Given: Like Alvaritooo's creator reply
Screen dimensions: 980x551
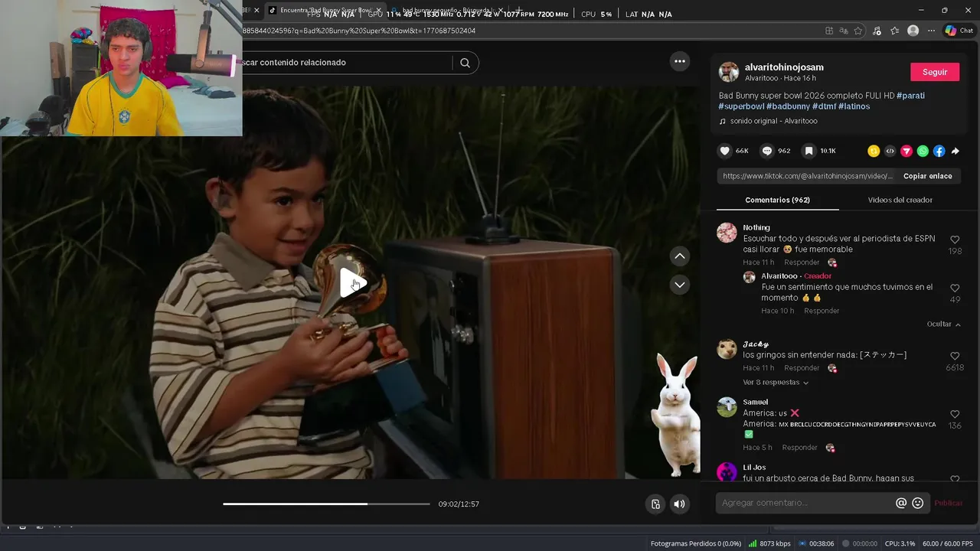Looking at the screenshot, I should point(955,288).
